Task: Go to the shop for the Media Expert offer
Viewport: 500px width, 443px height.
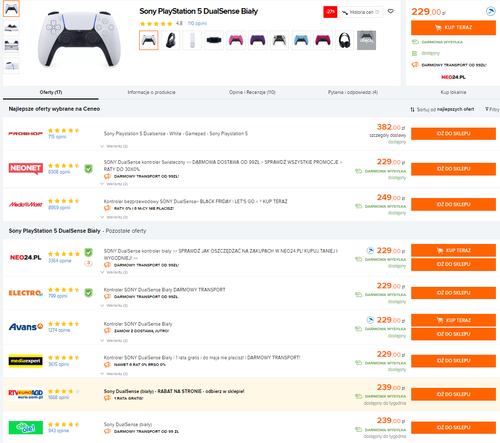Action: click(453, 361)
